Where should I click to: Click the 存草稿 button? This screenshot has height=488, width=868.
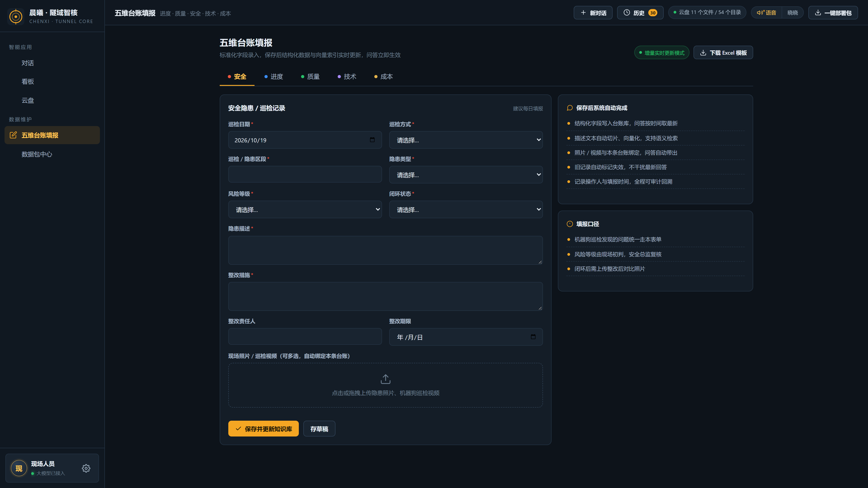[x=319, y=429]
